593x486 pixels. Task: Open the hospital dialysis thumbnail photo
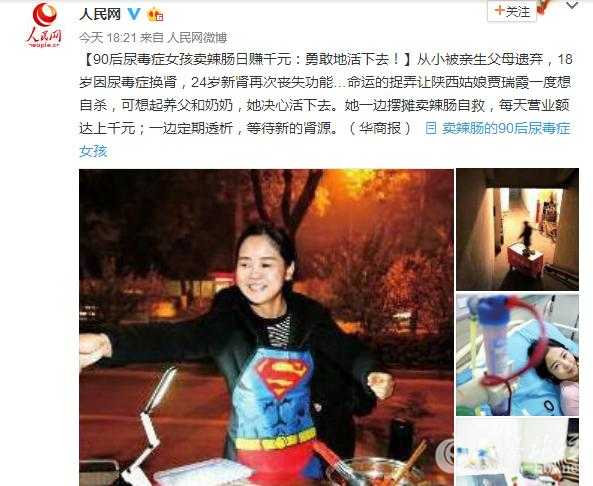point(517,355)
